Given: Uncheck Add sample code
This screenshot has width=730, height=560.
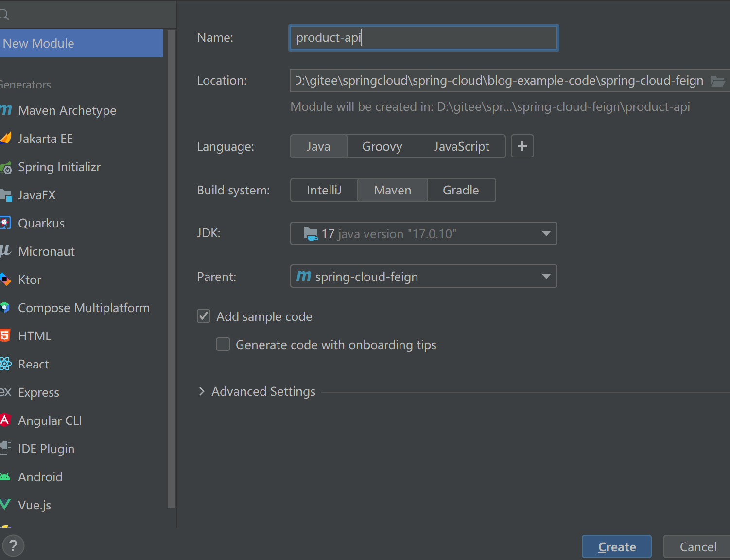Looking at the screenshot, I should coord(204,316).
